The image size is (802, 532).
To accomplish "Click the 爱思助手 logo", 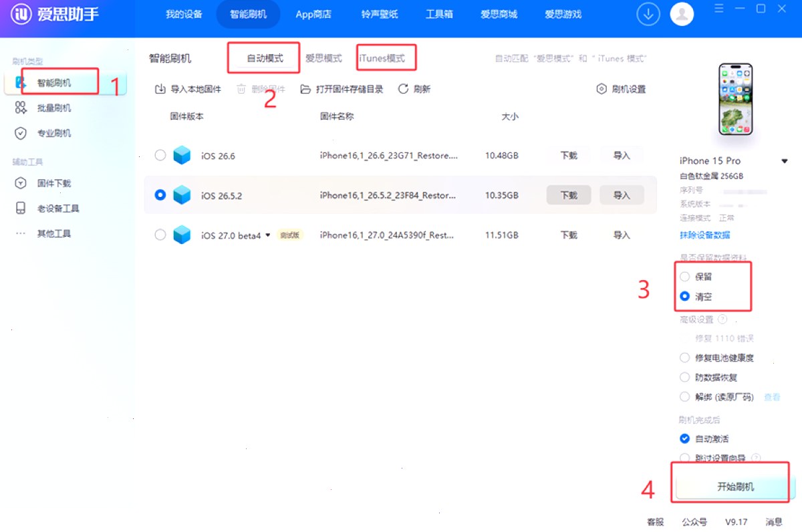I will [x=55, y=14].
